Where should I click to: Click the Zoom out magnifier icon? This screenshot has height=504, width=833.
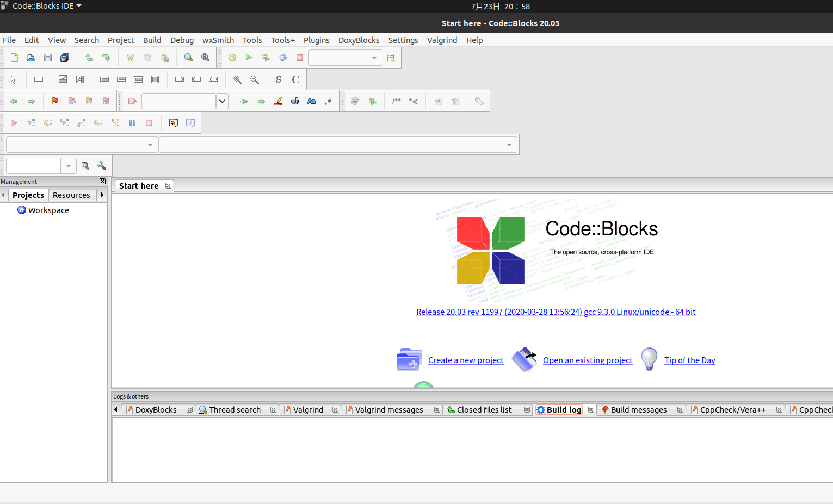255,79
